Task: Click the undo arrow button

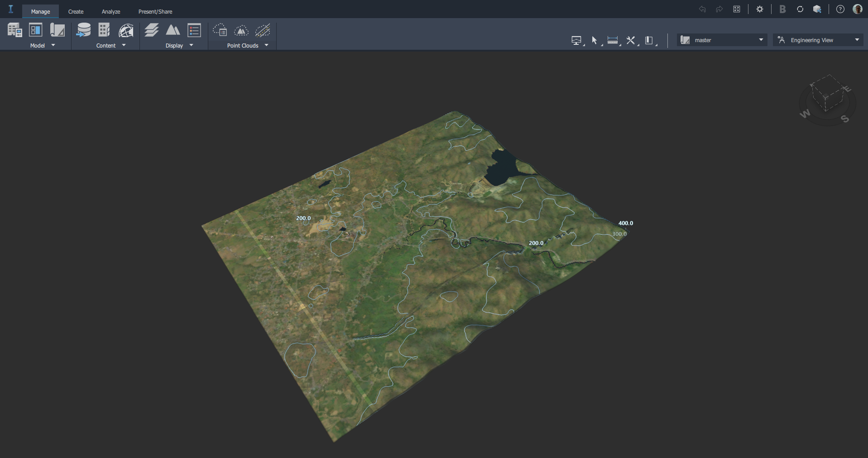Action: [702, 9]
